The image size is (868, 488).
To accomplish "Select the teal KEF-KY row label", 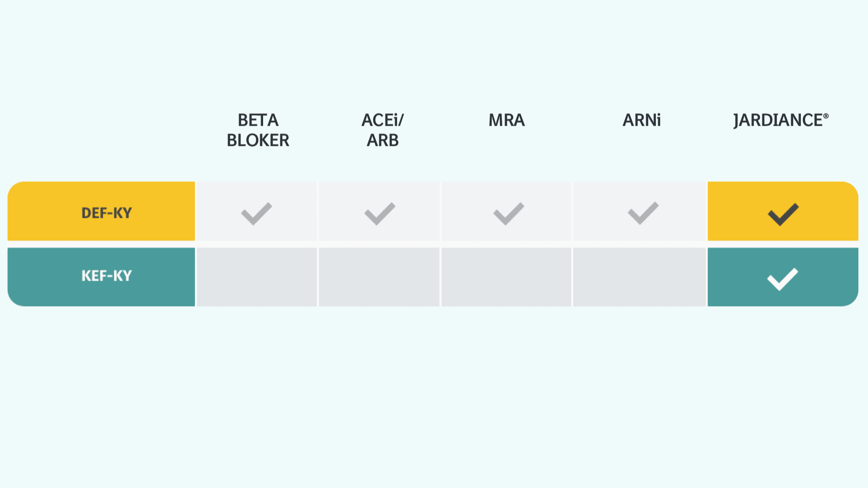I will 106,276.
